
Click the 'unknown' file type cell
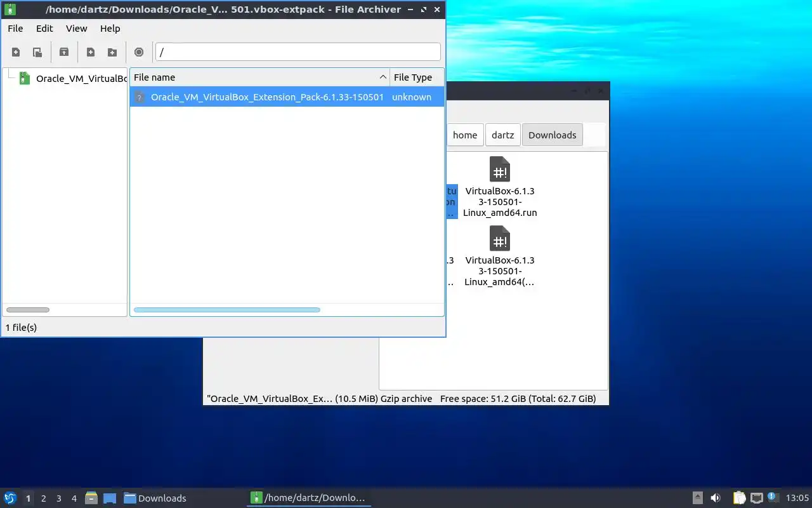tap(412, 97)
